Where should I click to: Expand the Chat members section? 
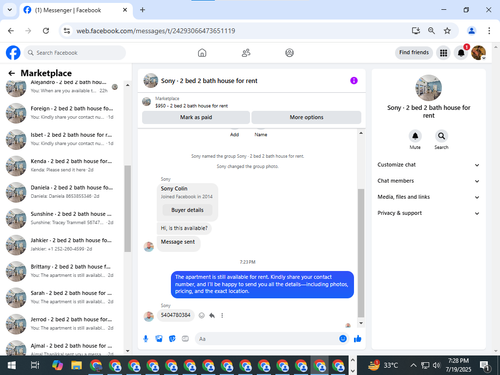(429, 181)
